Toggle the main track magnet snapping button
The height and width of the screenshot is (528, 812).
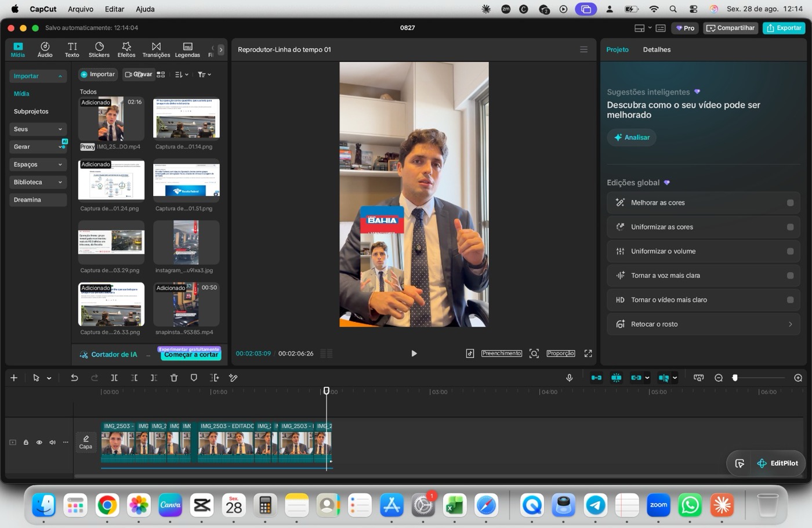tap(596, 378)
